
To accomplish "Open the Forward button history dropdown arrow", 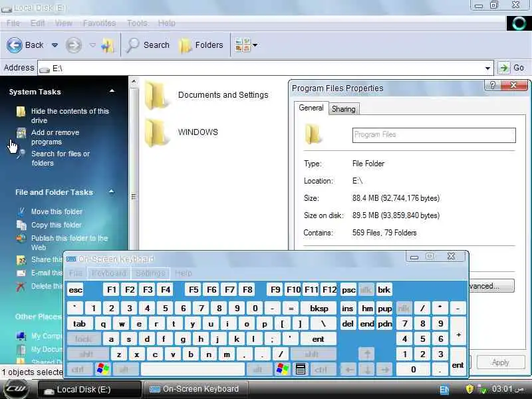I will [92, 45].
